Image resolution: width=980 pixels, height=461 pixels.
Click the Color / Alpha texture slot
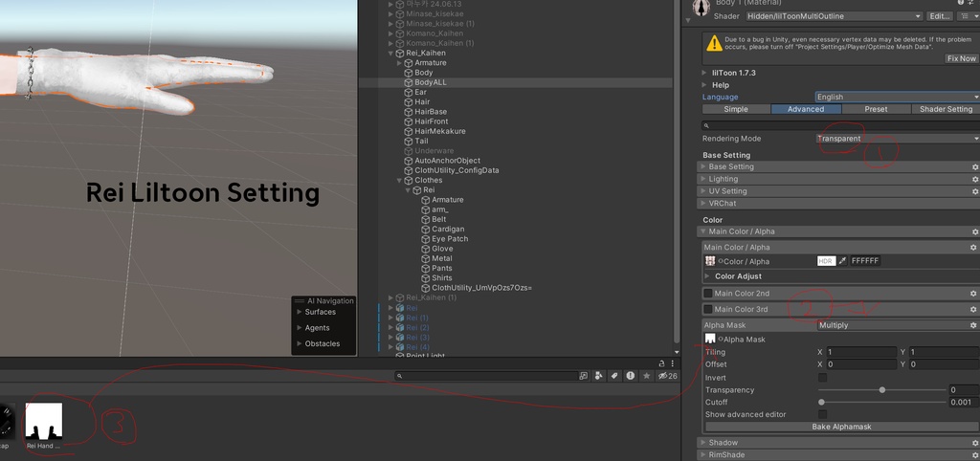(710, 261)
